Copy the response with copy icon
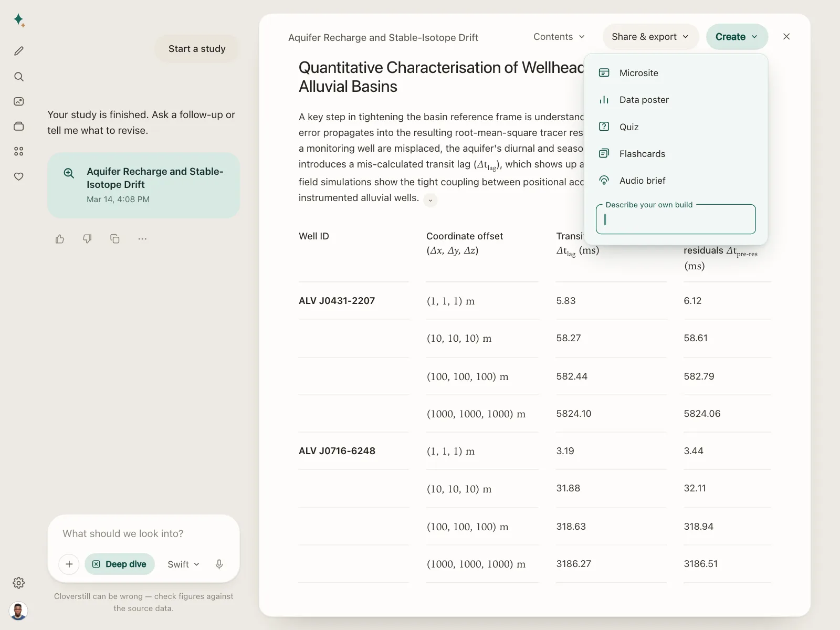 [x=115, y=239]
